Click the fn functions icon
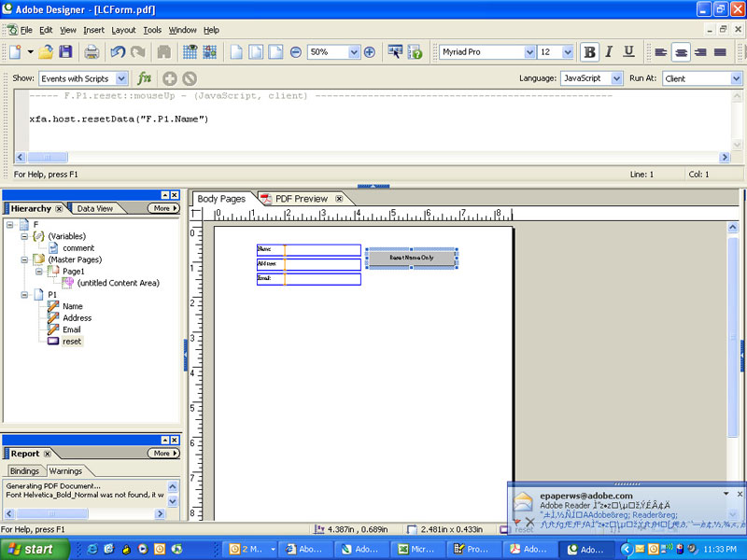The width and height of the screenshot is (747, 560). click(x=144, y=78)
